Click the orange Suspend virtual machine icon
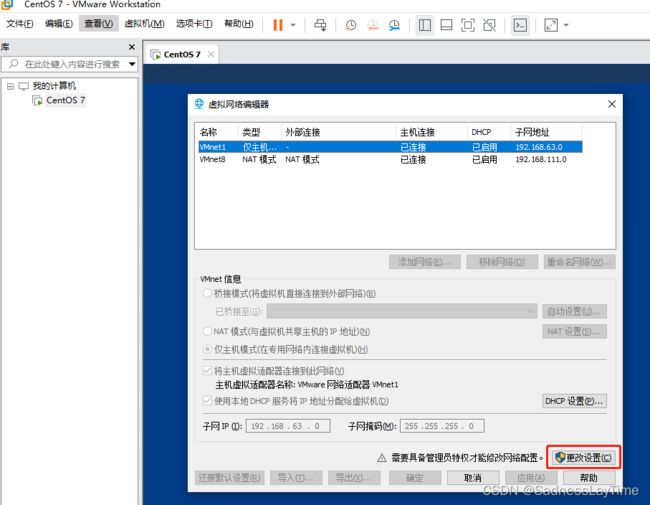 (x=278, y=25)
